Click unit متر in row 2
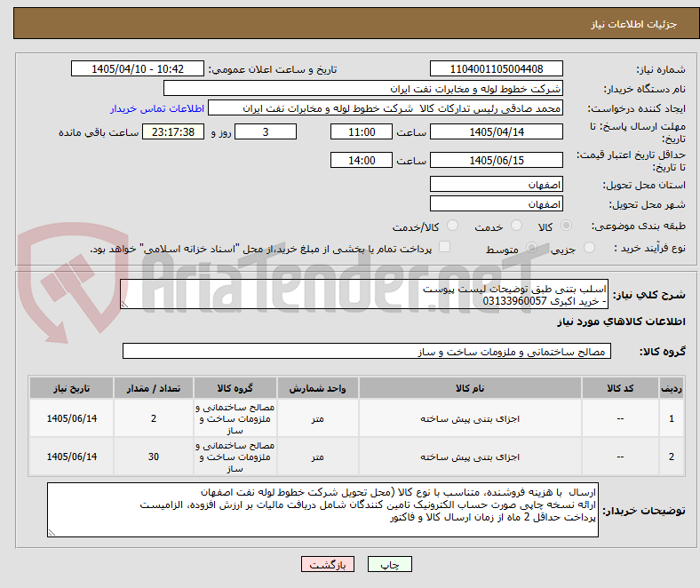Screen dimensions: 700x588 coord(317,457)
